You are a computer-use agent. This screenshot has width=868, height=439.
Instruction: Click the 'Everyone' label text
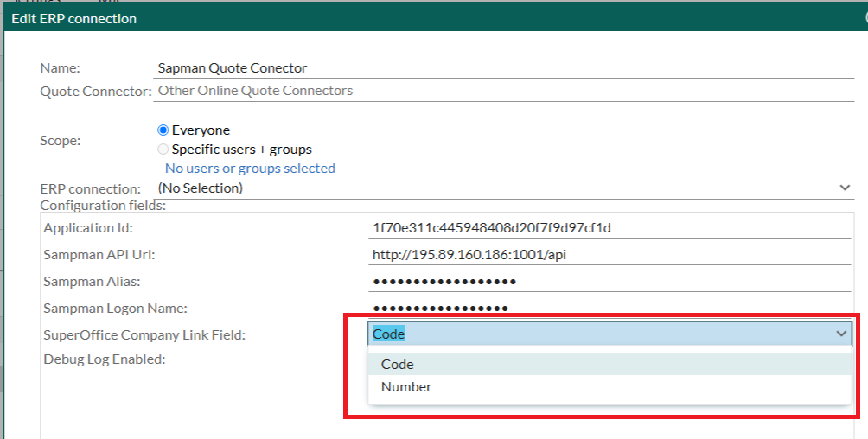point(201,130)
